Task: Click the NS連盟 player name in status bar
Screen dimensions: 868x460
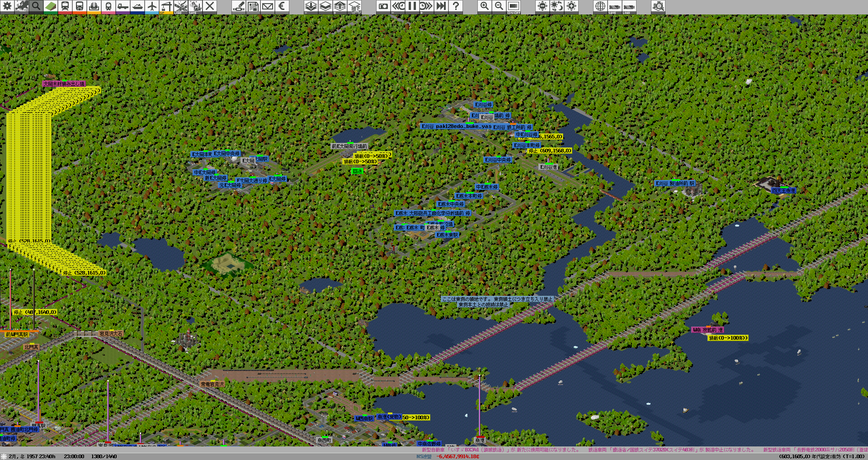Action: click(424, 456)
